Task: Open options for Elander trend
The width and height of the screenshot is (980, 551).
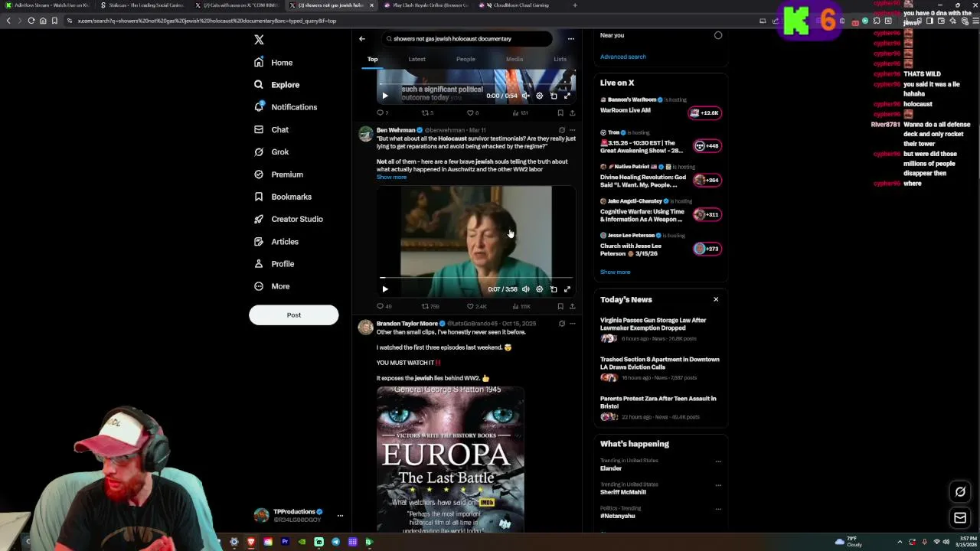Action: pos(718,461)
